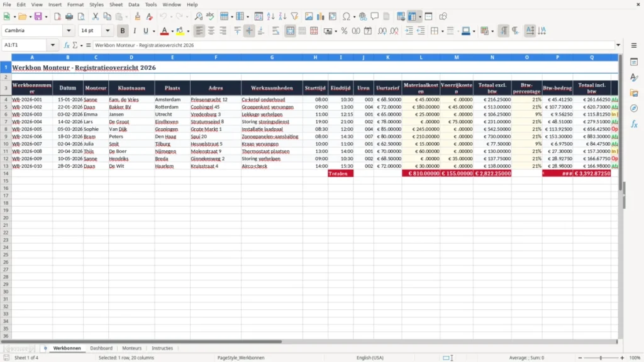Run the Spelling check icon
This screenshot has height=362, width=644.
(210, 16)
